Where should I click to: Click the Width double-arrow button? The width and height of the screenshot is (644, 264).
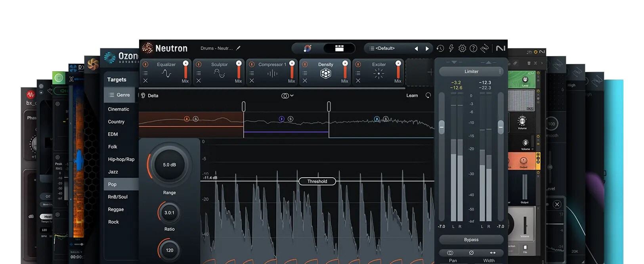pos(493,253)
